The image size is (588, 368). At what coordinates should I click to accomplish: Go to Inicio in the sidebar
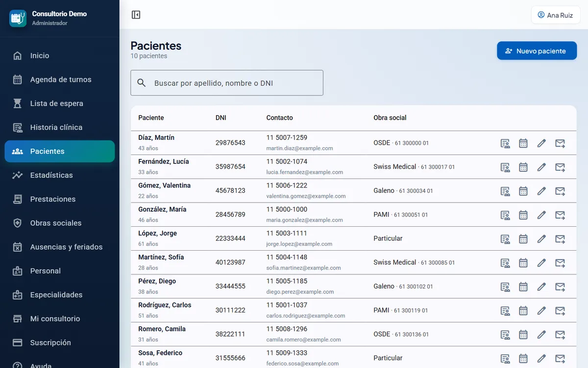pyautogui.click(x=60, y=55)
